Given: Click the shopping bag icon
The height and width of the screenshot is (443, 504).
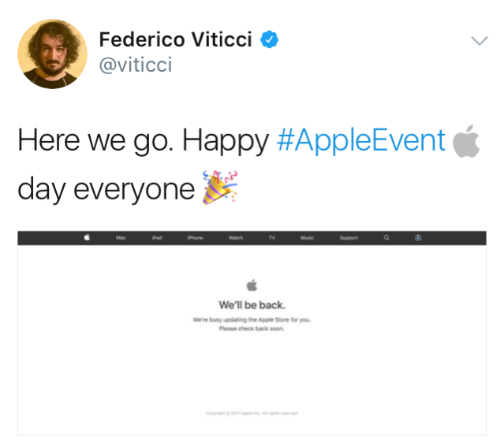Looking at the screenshot, I should pyautogui.click(x=418, y=238).
